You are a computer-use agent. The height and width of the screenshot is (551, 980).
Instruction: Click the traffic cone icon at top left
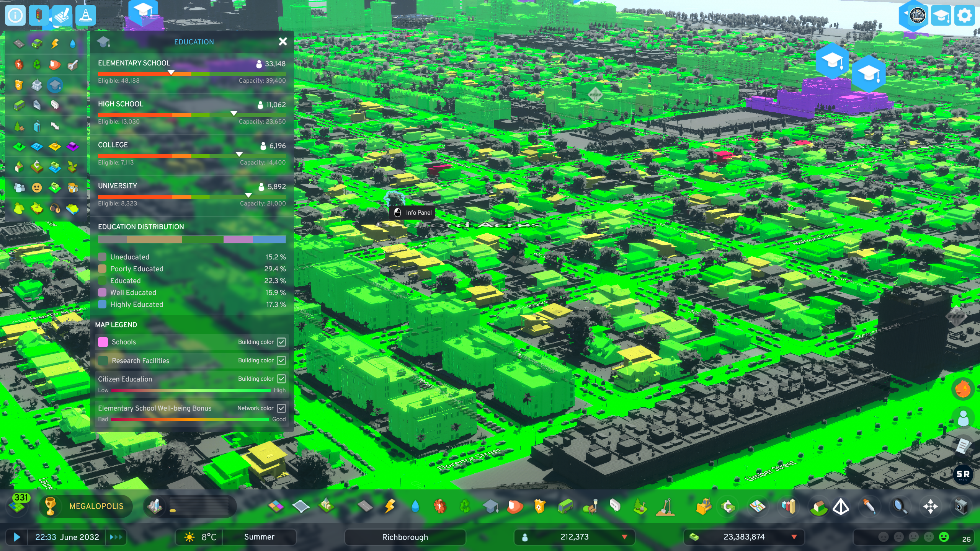coord(85,15)
